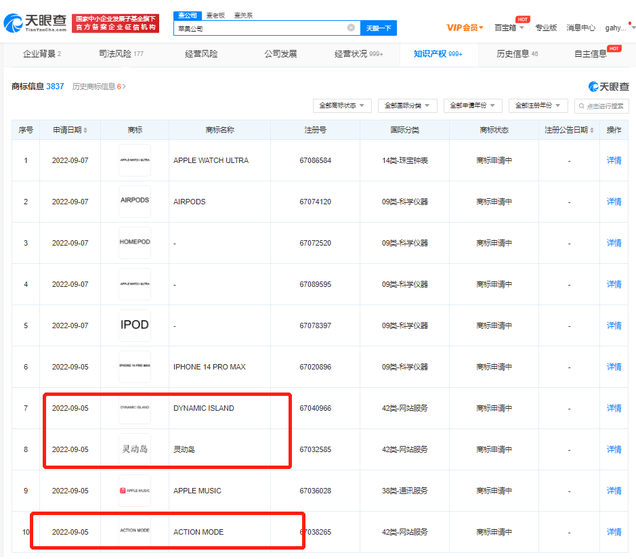Image resolution: width=636 pixels, height=559 pixels.
Task: Switch to the 历史信息 tab
Action: (517, 54)
